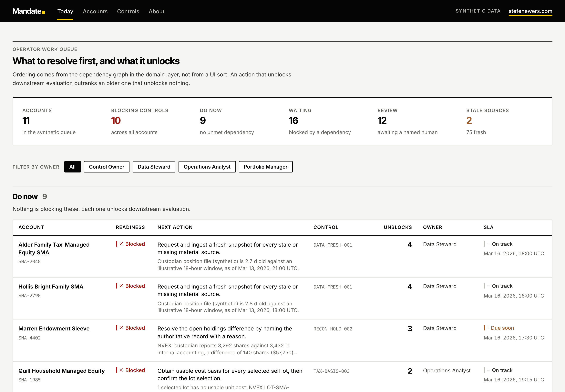
Task: Click the Unblocks column header
Action: coord(398,227)
